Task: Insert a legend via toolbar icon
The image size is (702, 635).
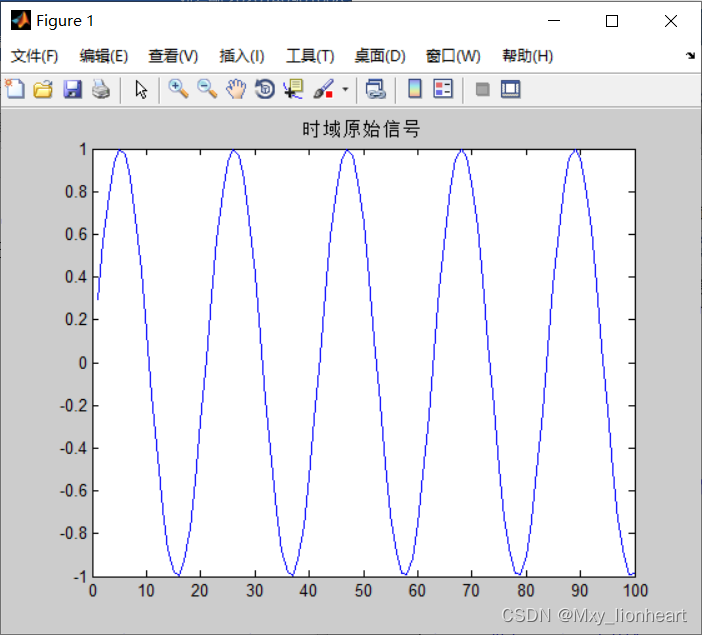Action: pos(443,89)
